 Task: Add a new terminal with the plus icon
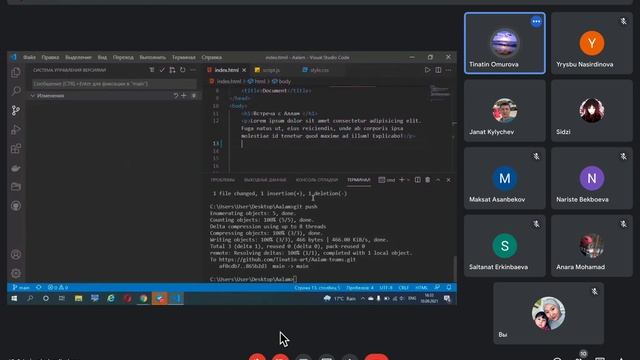[402, 180]
